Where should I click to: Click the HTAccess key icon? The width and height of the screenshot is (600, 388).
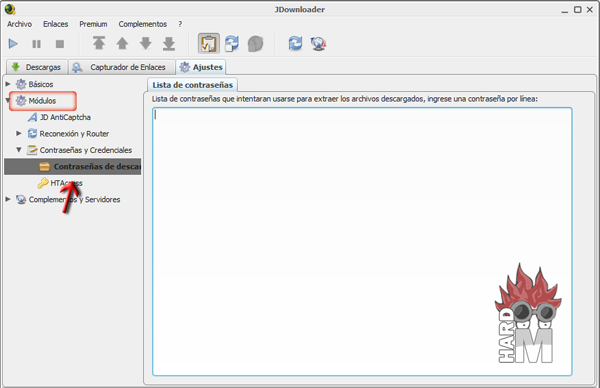coord(43,183)
